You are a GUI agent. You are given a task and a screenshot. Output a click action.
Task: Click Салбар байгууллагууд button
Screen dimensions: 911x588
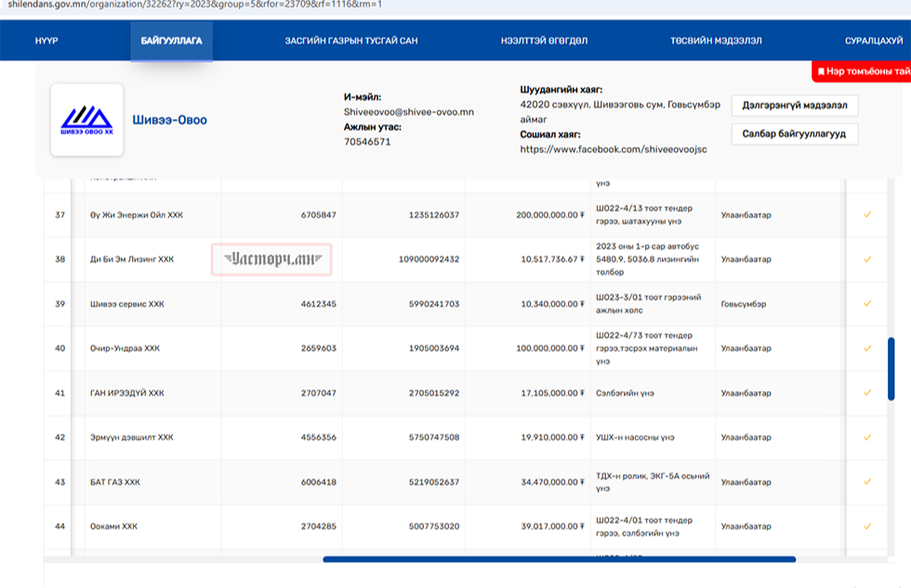tap(794, 134)
